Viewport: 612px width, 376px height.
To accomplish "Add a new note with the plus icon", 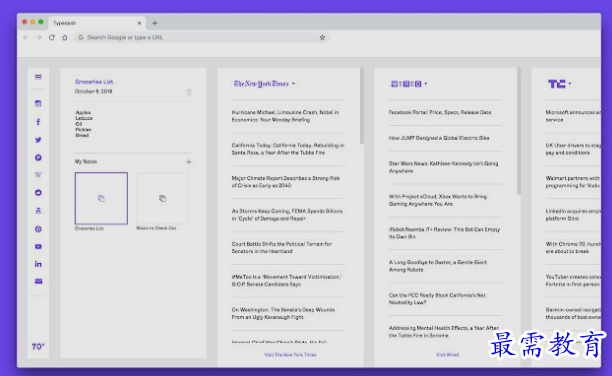I will pos(189,162).
